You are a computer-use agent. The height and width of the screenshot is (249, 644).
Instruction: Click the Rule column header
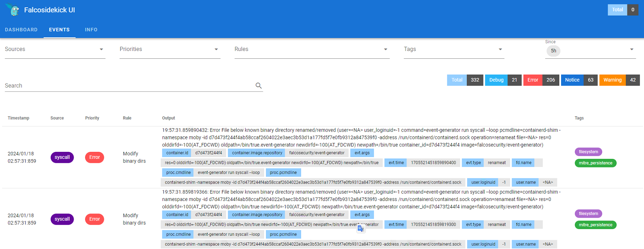coord(127,118)
